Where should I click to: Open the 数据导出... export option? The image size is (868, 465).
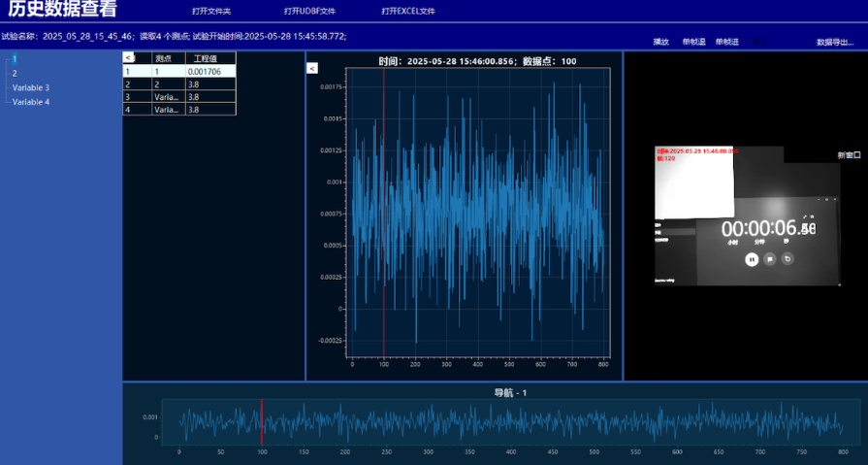[835, 42]
